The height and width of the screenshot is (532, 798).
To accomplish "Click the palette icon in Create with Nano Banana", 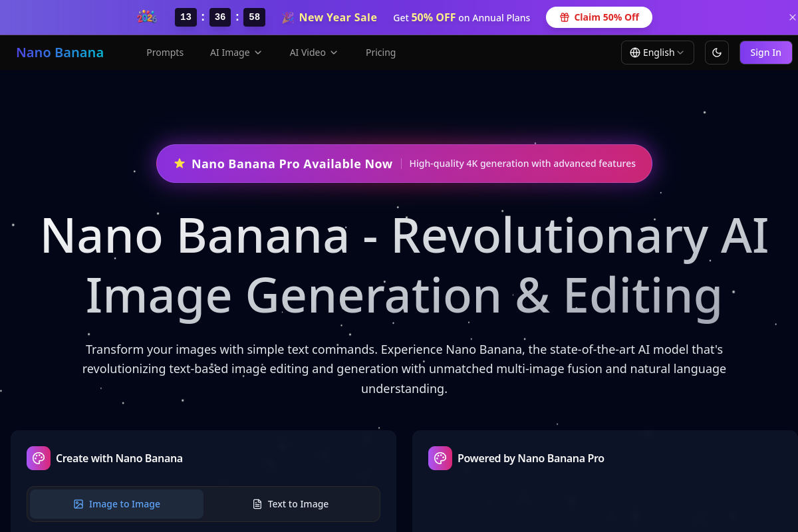I will (38, 458).
